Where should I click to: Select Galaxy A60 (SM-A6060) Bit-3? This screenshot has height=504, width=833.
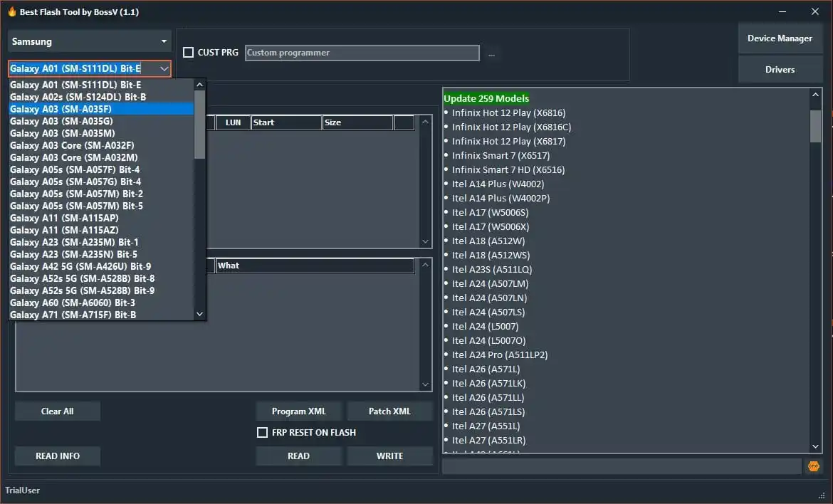(101, 303)
